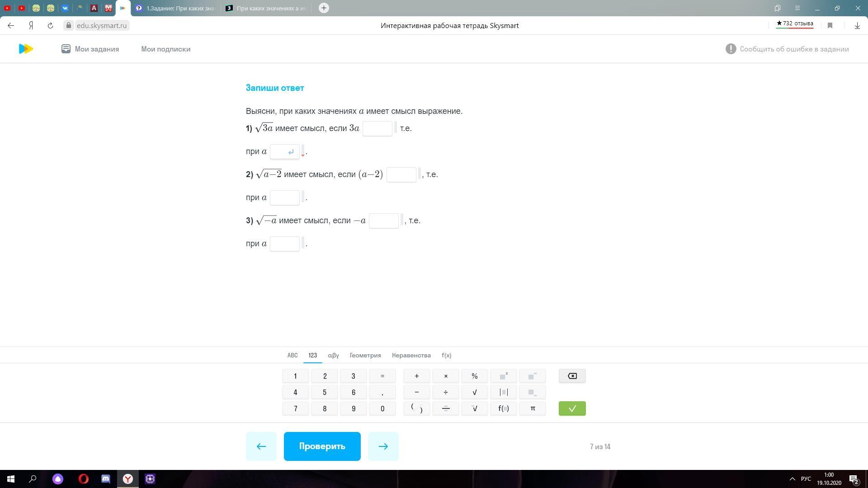Insert parentheses from the keypad
Image resolution: width=868 pixels, height=488 pixels.
[416, 408]
